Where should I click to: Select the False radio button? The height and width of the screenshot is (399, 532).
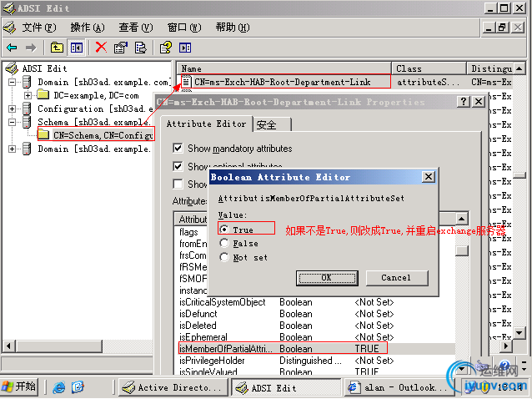click(224, 243)
